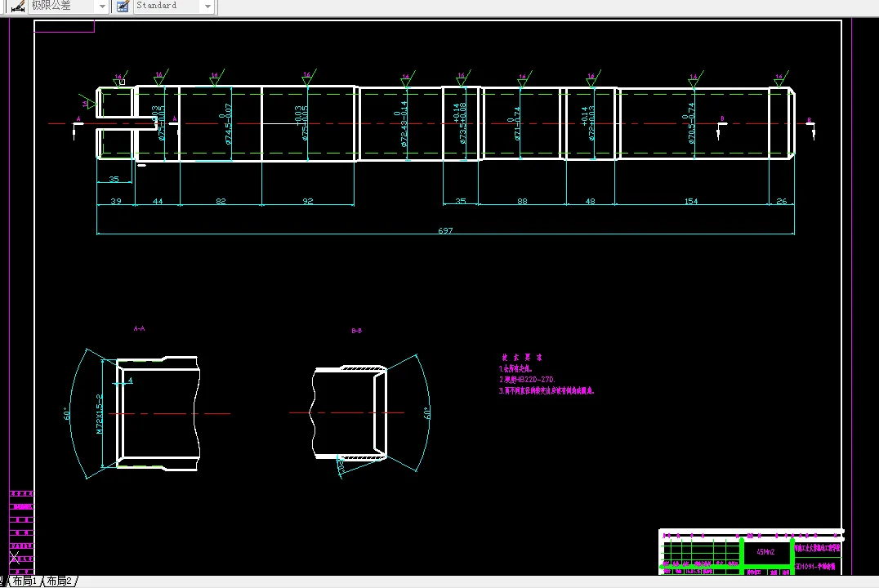Select the 82 length dimension
The image size is (879, 588).
221,201
